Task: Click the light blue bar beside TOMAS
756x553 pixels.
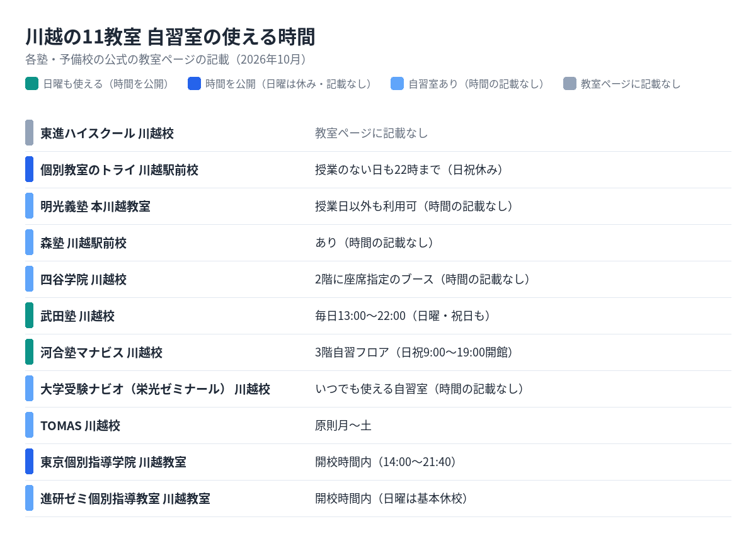Action: point(29,425)
